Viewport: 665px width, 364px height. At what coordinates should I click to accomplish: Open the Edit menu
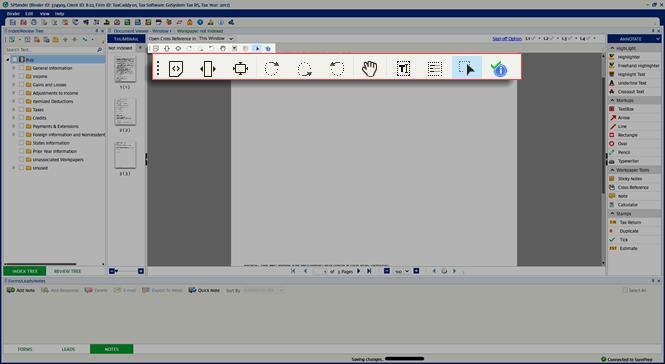(x=29, y=14)
